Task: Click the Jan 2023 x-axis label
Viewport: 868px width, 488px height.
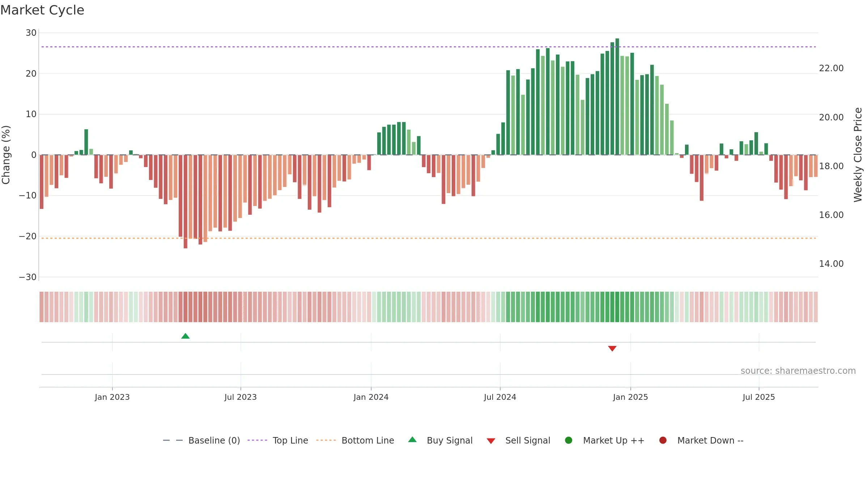Action: pyautogui.click(x=112, y=397)
